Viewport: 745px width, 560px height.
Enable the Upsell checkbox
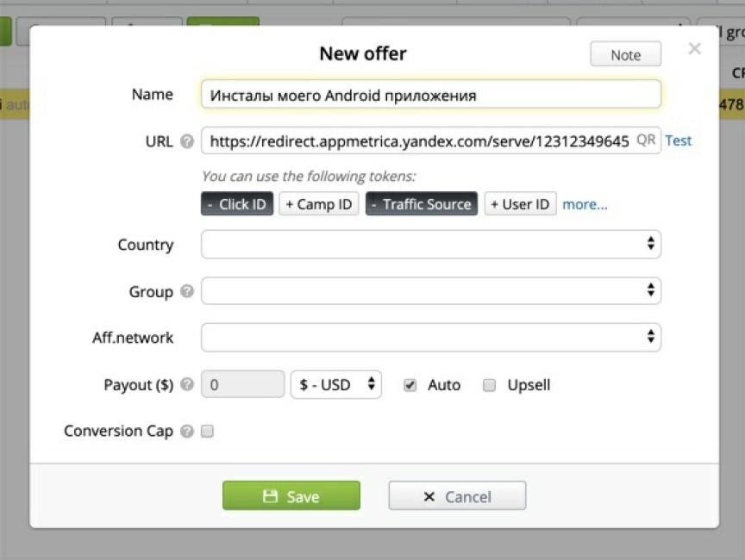point(490,385)
